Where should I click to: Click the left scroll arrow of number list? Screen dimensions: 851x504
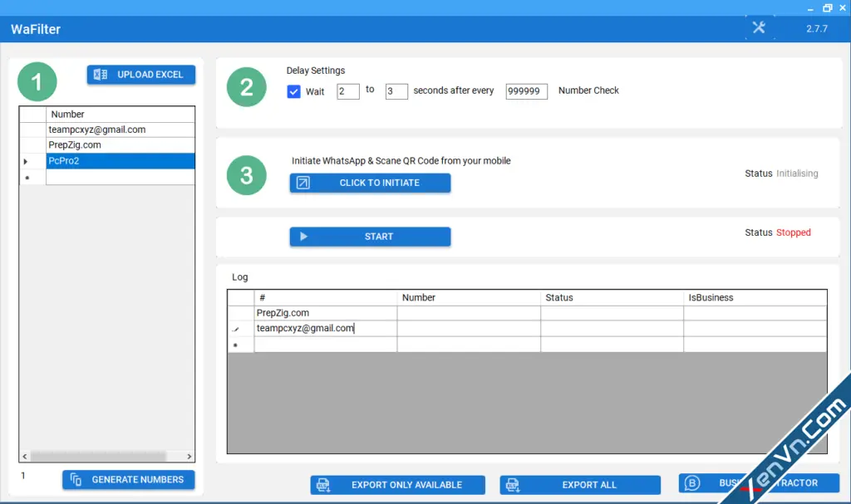tap(24, 457)
